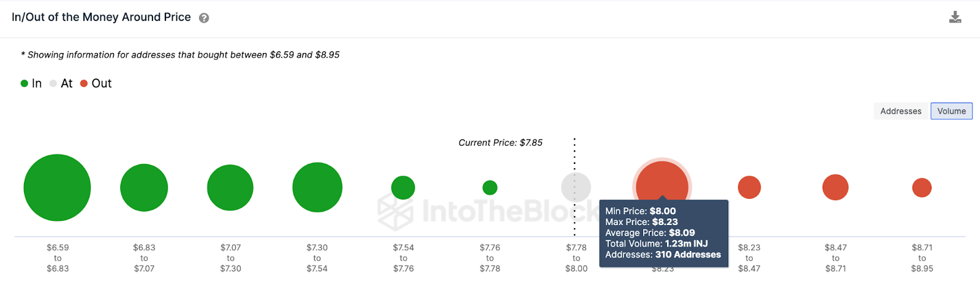Click the $6.59 to $6.83 axis label
The width and height of the screenshot is (980, 282).
(58, 258)
